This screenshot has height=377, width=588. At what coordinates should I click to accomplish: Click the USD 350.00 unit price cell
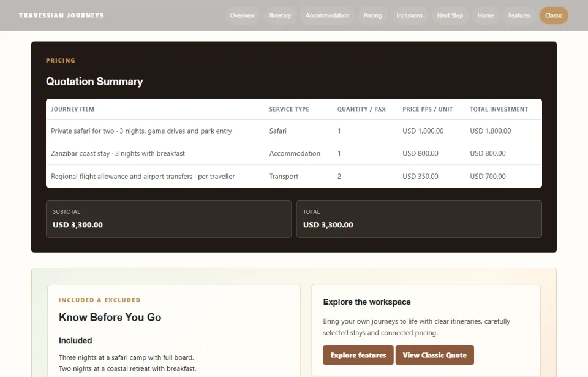tap(420, 177)
